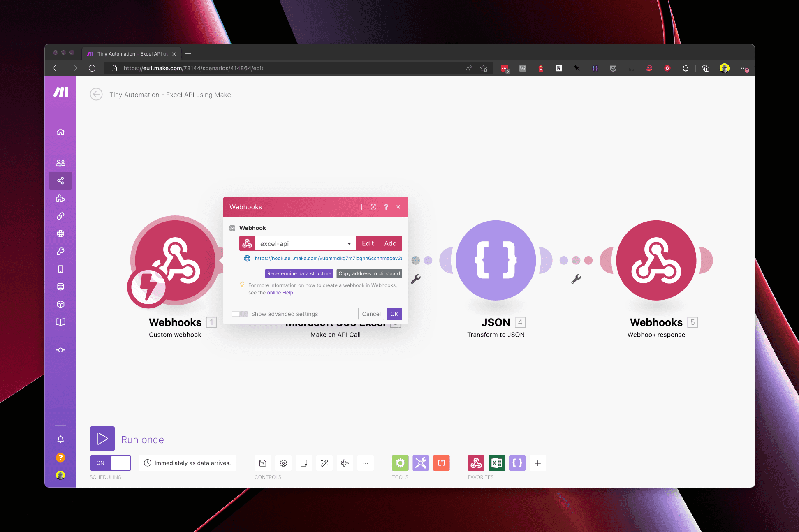Screen dimensions: 799x532
Task: Save scenario with the disk icon
Action: [x=263, y=463]
